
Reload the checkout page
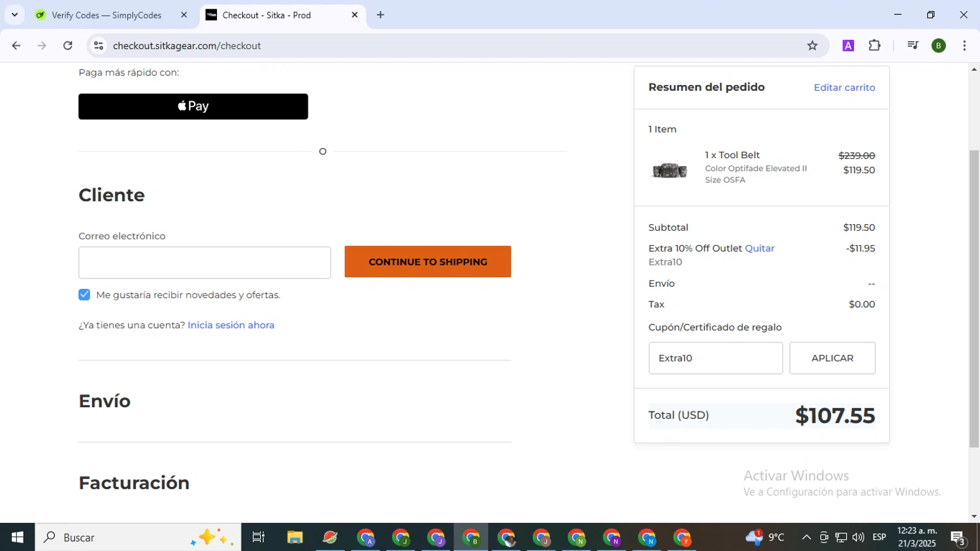(x=68, y=46)
